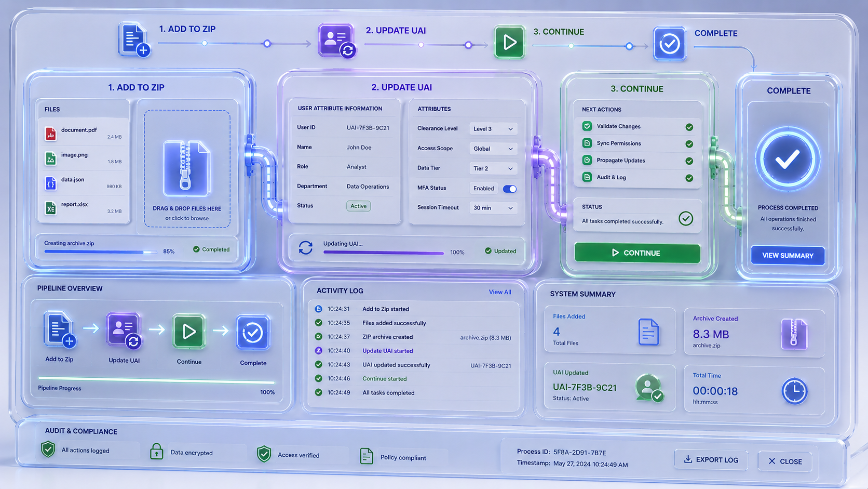The width and height of the screenshot is (868, 489).
Task: Click the 'Completed' status under archive progress
Action: coord(211,249)
